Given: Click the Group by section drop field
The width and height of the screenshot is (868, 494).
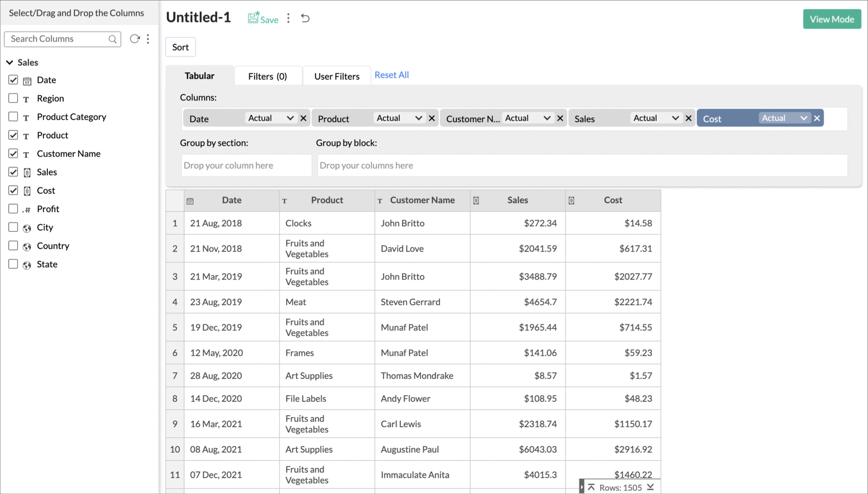Looking at the screenshot, I should point(247,166).
